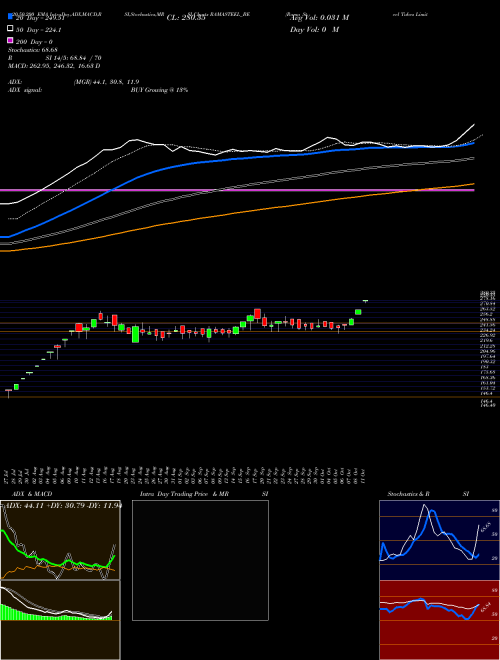Click the 'Intra Day Trading Price & MR' title
This screenshot has width=500, height=660.
tap(185, 494)
